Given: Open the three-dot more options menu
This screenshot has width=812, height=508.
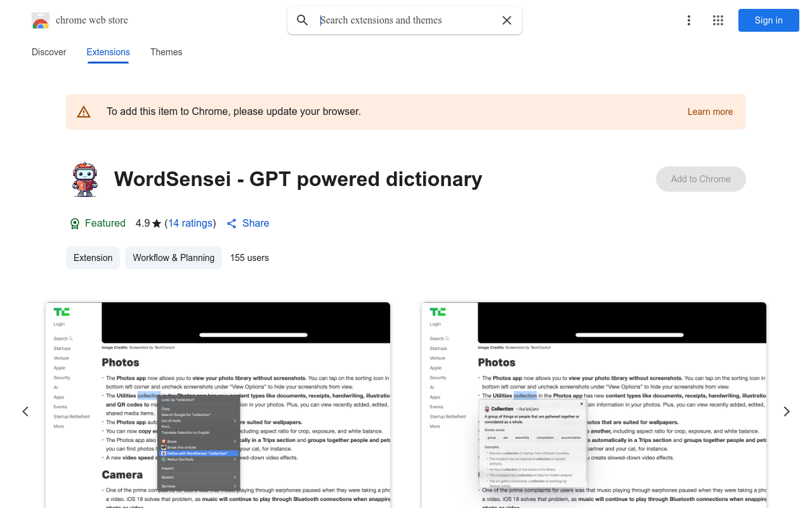Looking at the screenshot, I should coord(689,20).
